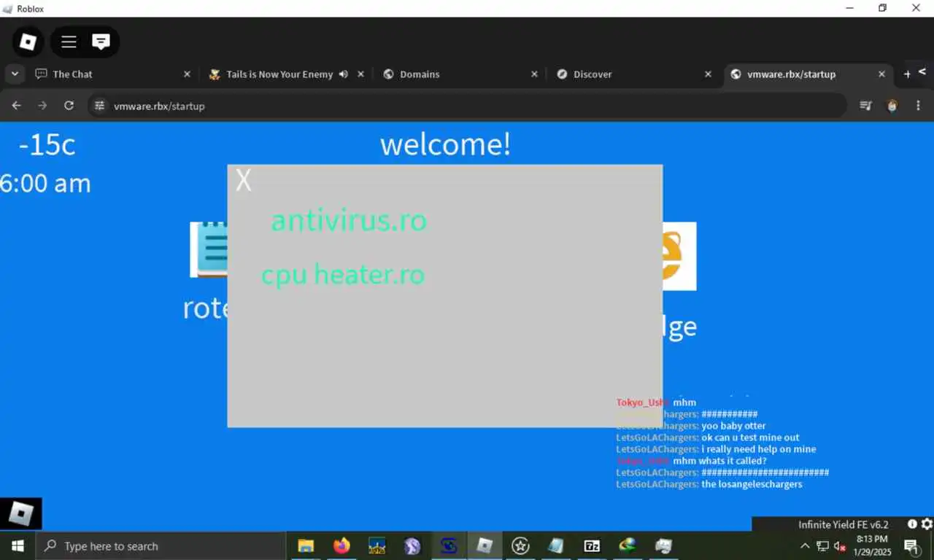Close The Chat tab
The height and width of the screenshot is (560, 934).
[187, 74]
